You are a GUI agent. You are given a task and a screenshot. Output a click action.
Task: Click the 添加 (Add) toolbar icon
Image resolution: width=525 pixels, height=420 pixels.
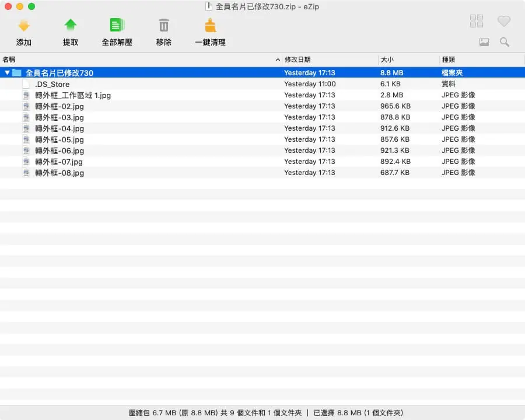(24, 26)
